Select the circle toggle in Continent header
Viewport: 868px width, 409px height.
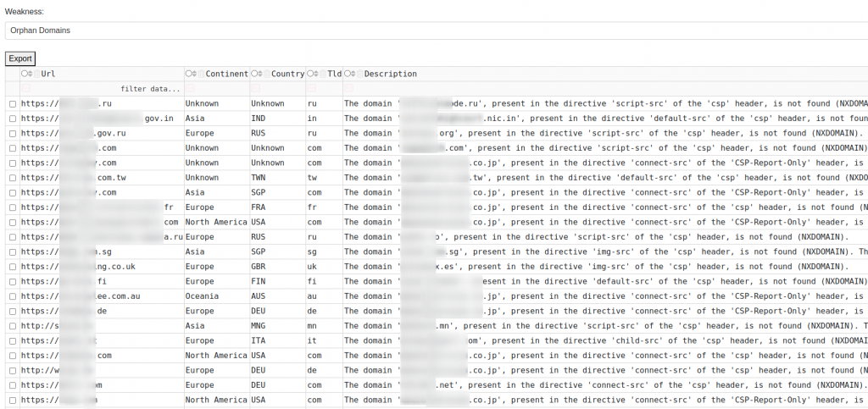pos(189,74)
